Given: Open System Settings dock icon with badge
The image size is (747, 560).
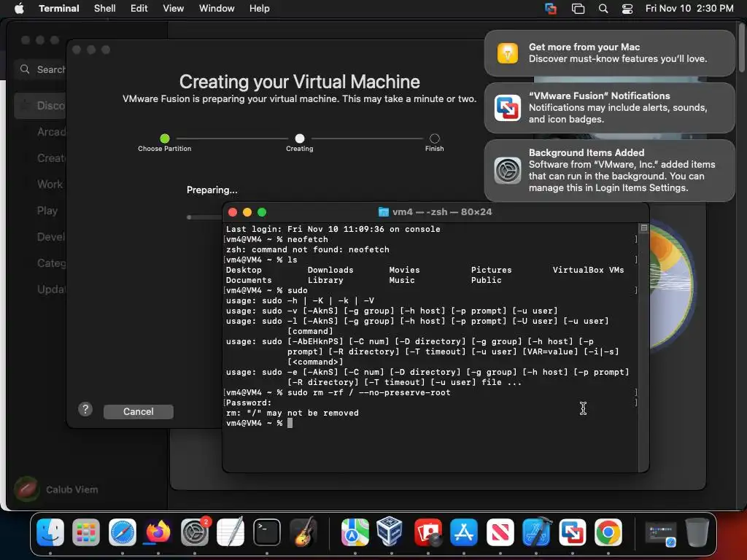Looking at the screenshot, I should (x=194, y=532).
